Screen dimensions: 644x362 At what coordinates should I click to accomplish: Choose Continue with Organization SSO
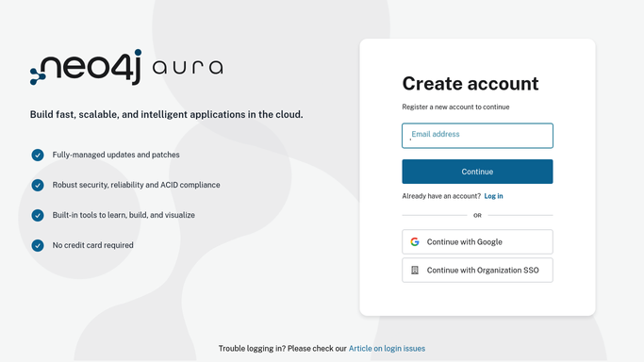tap(477, 270)
